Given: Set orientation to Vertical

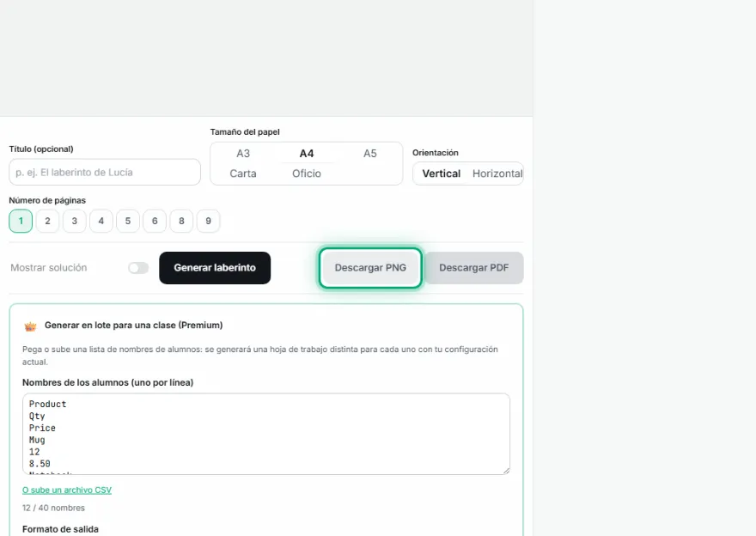Looking at the screenshot, I should tap(442, 174).
